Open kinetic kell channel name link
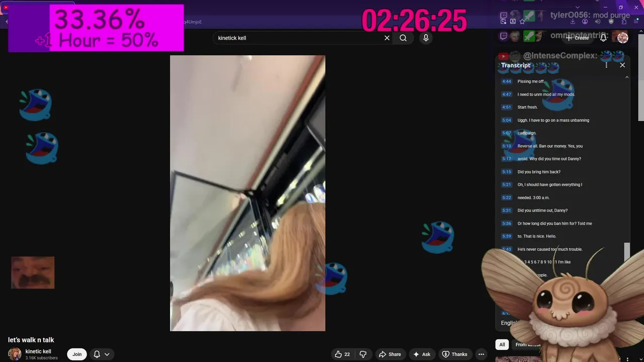 point(38,351)
